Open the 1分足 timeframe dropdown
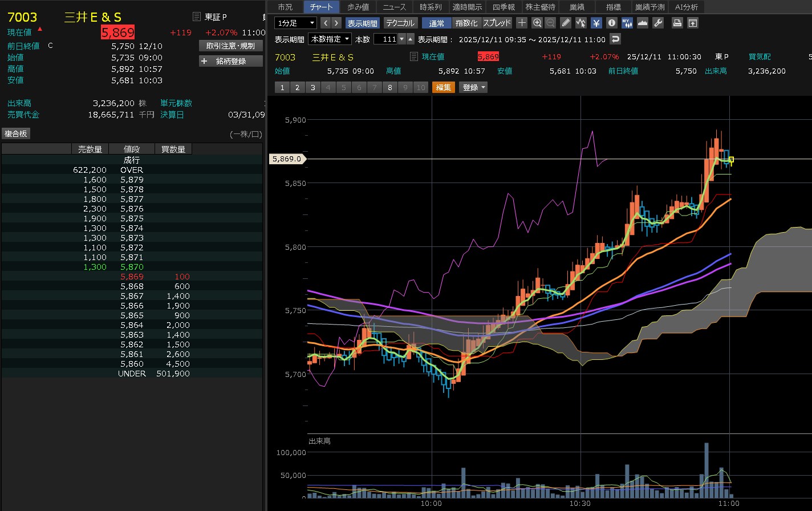 point(295,23)
